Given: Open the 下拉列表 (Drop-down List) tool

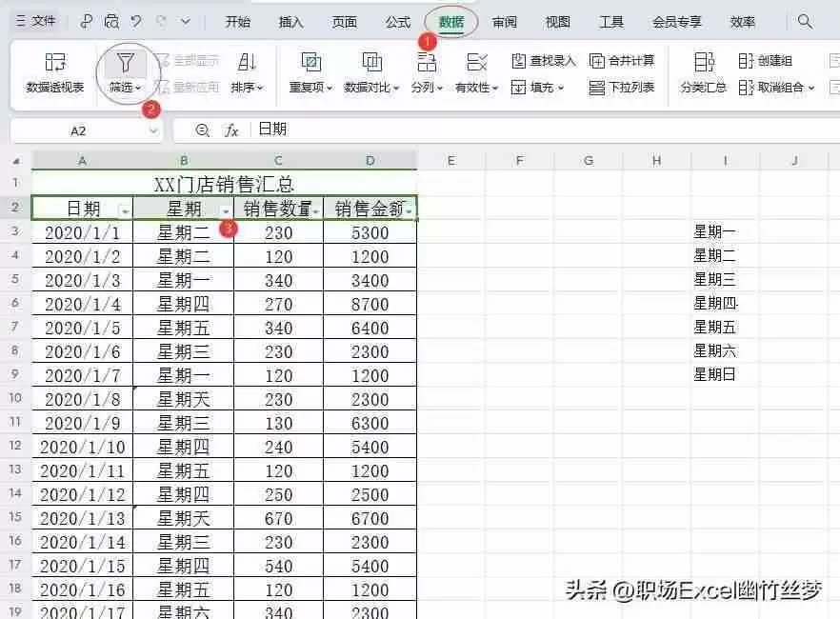Looking at the screenshot, I should coord(625,86).
